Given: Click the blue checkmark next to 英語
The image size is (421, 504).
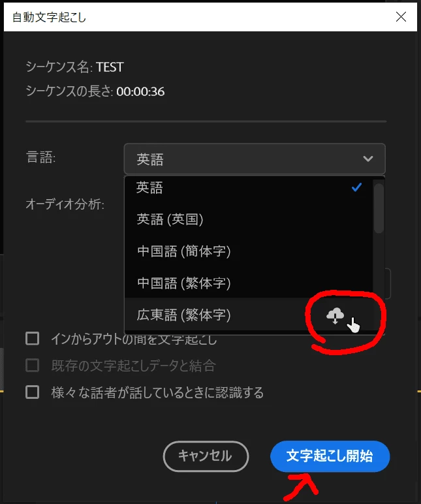Looking at the screenshot, I should point(356,187).
